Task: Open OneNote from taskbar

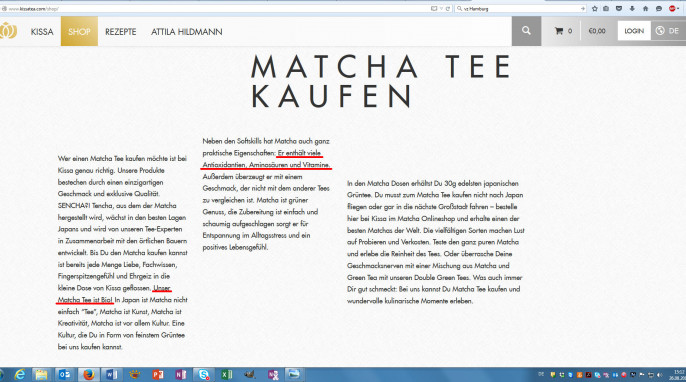Action: (181, 375)
